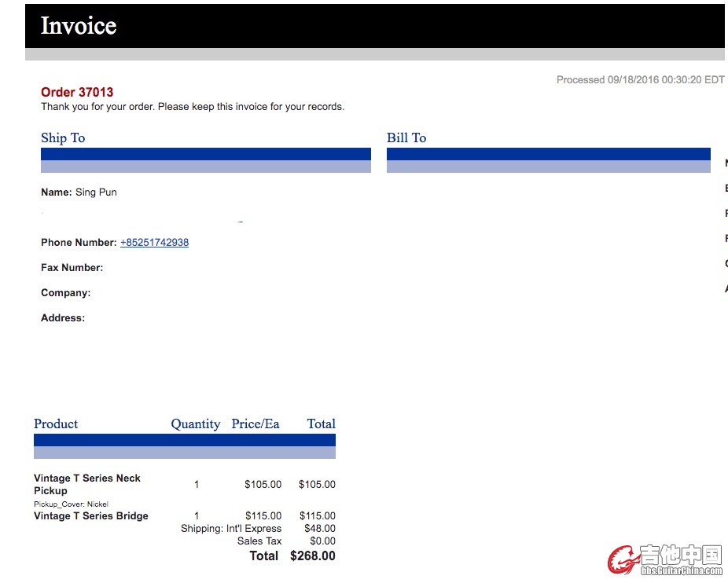Image resolution: width=728 pixels, height=583 pixels.
Task: Click the Quantity column header
Action: point(195,424)
